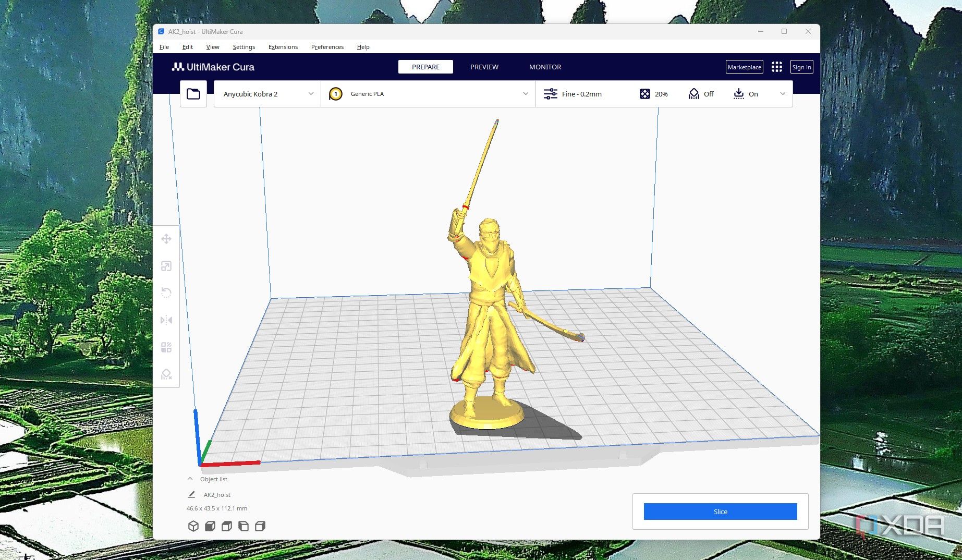Image resolution: width=962 pixels, height=560 pixels.
Task: Switch to 3D perspective view cube icon
Action: (193, 526)
